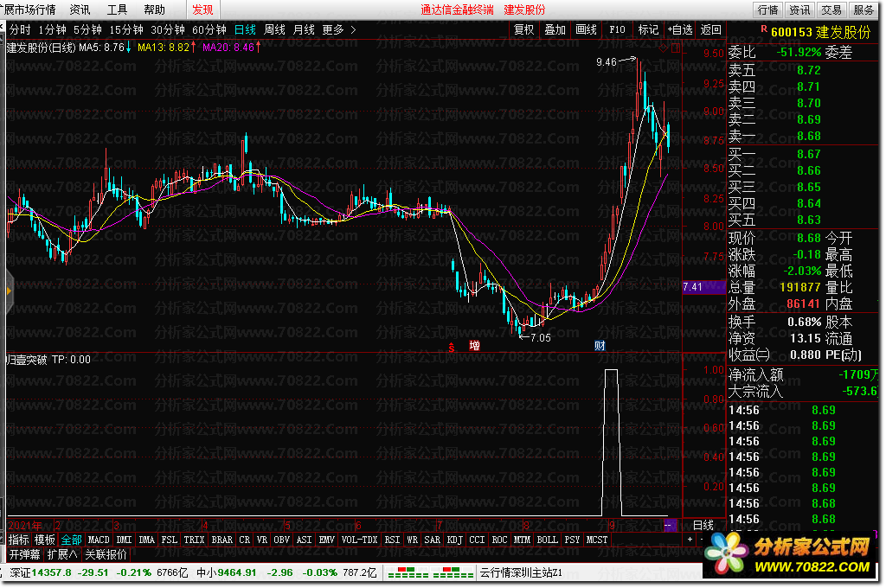Screen dimensions: 886x588
Task: Click the 叠加 overlay button
Action: coord(555,30)
